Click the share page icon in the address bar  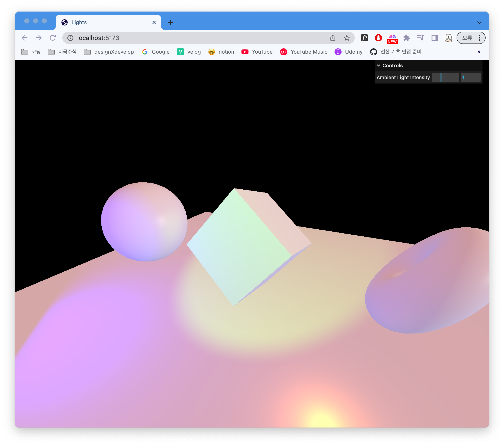333,38
